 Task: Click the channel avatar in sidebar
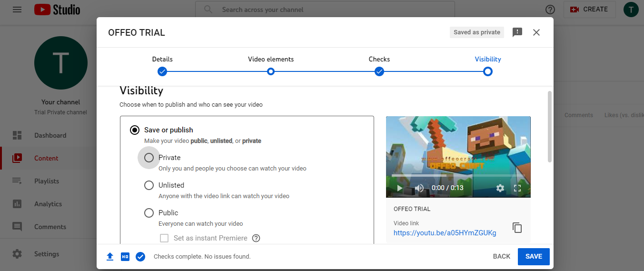pos(61,63)
